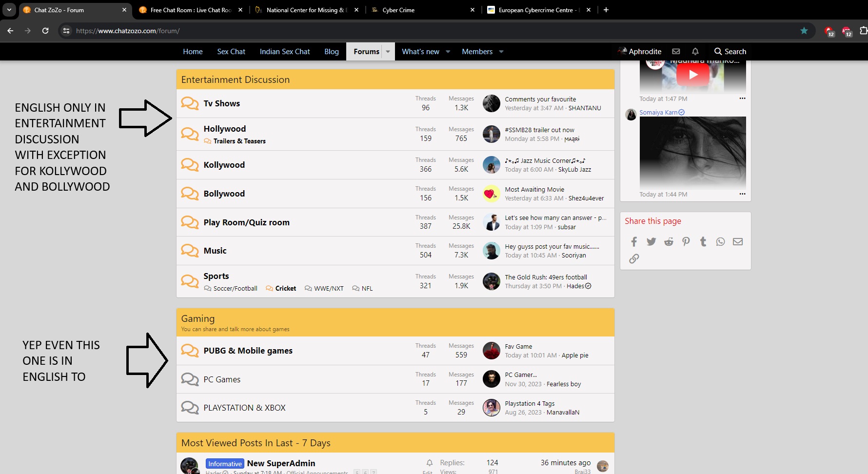The height and width of the screenshot is (474, 868).
Task: Open the Indian Sex Chat menu item
Action: tap(285, 51)
